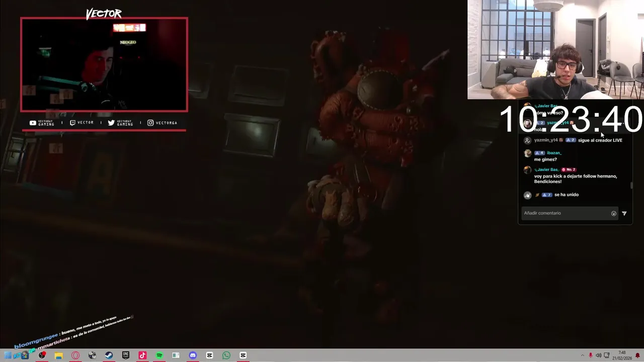
Task: Click the Twitter icon in Vector overlay
Action: [111, 123]
